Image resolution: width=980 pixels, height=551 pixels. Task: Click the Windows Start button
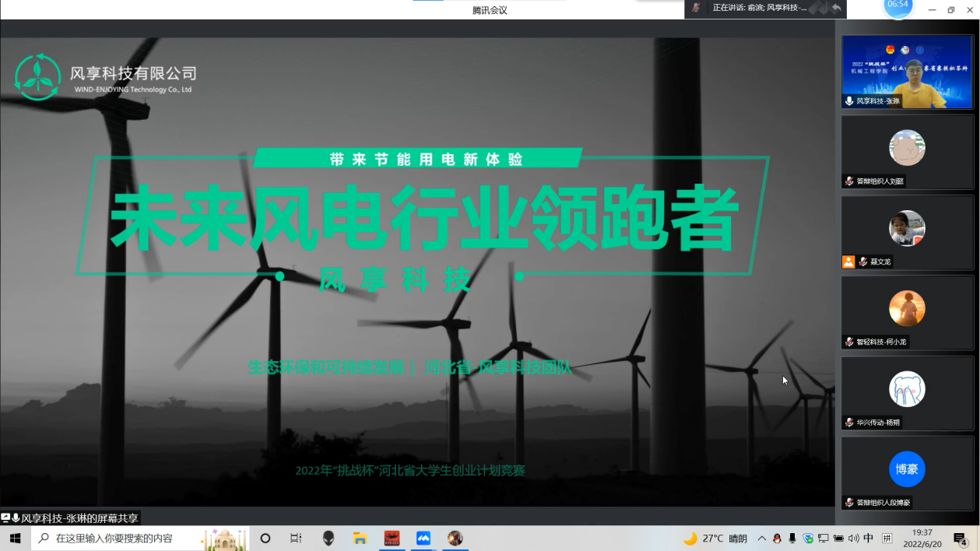tap(15, 539)
